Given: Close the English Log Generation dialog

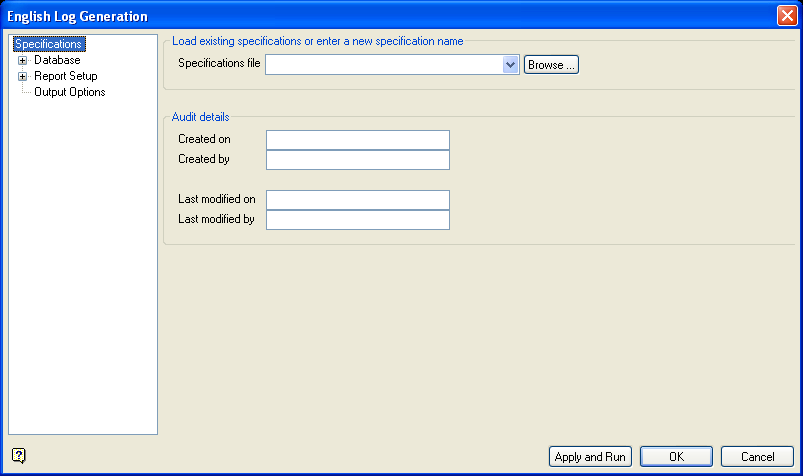Looking at the screenshot, I should click(x=786, y=16).
